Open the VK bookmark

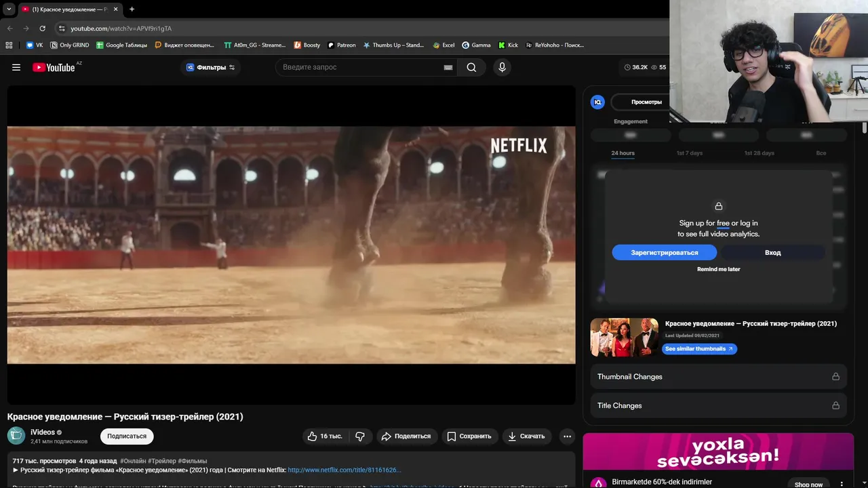coord(35,45)
